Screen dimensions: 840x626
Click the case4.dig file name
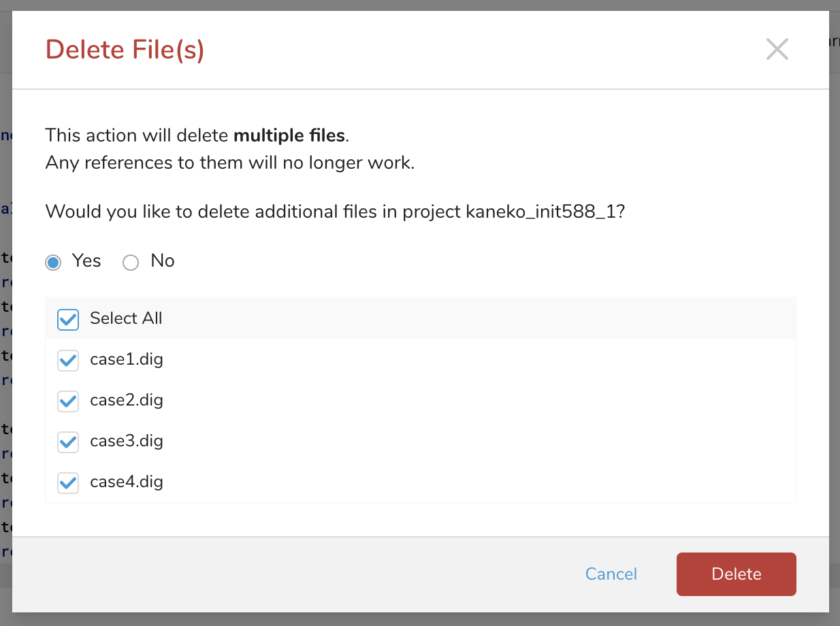point(127,482)
